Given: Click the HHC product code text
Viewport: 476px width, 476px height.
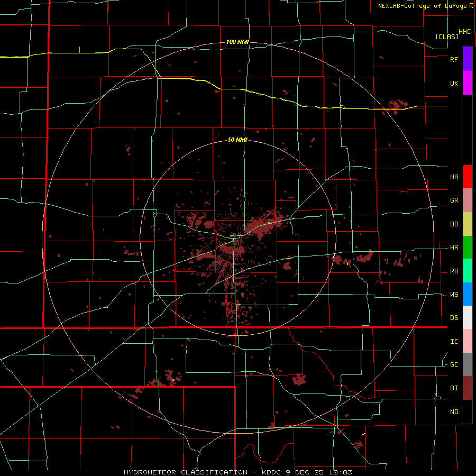Looking at the screenshot, I should click(x=465, y=32).
